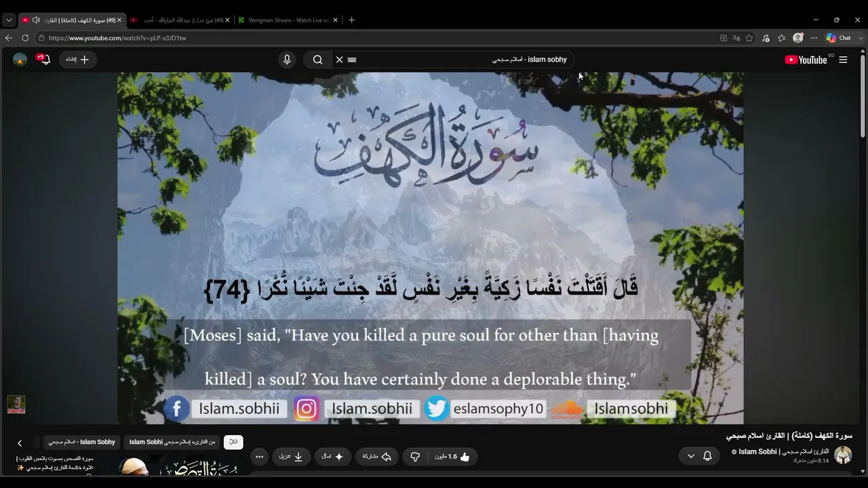Dislike the video with thumbs down

point(415,457)
